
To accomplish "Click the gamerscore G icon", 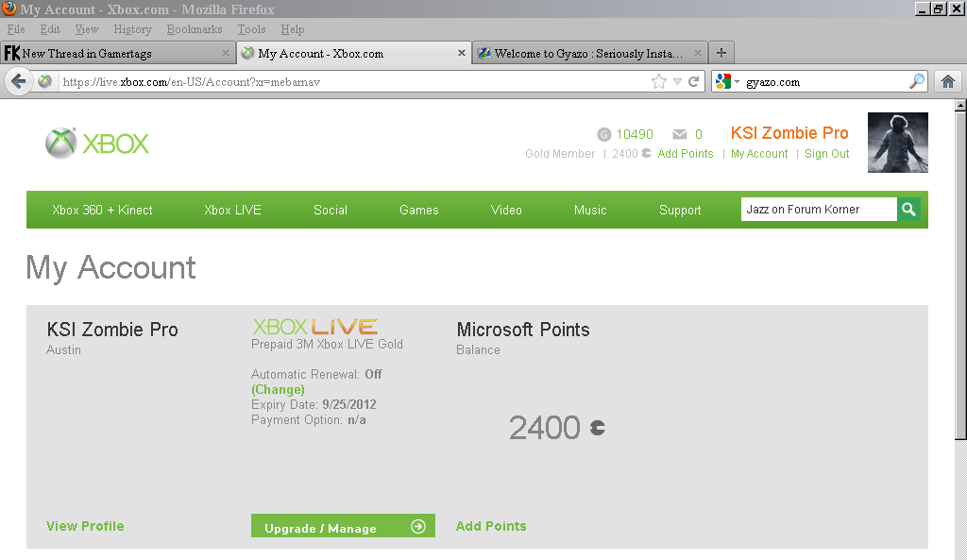I will [603, 134].
